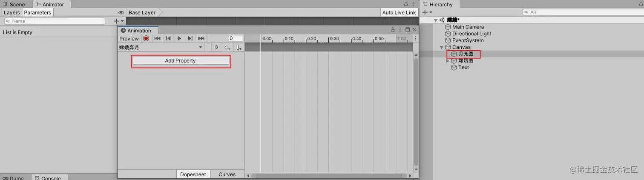
Task: Play the animation clip
Action: [179, 38]
